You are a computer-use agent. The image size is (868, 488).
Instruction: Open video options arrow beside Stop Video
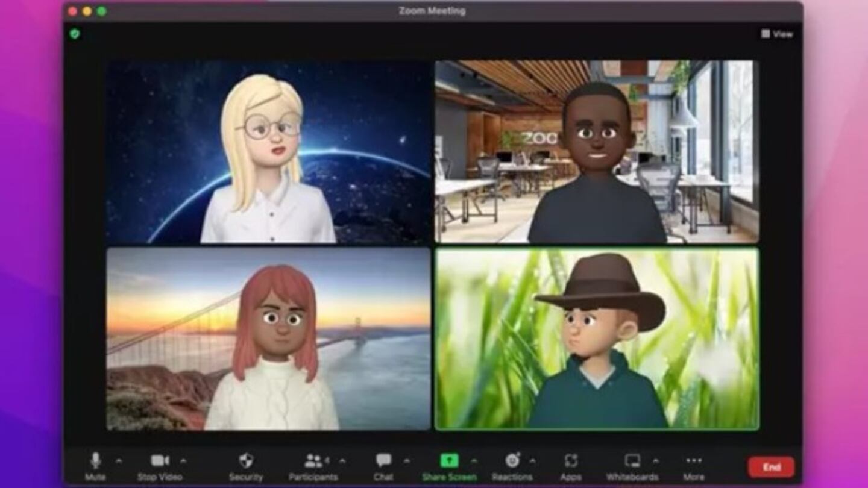pyautogui.click(x=183, y=461)
